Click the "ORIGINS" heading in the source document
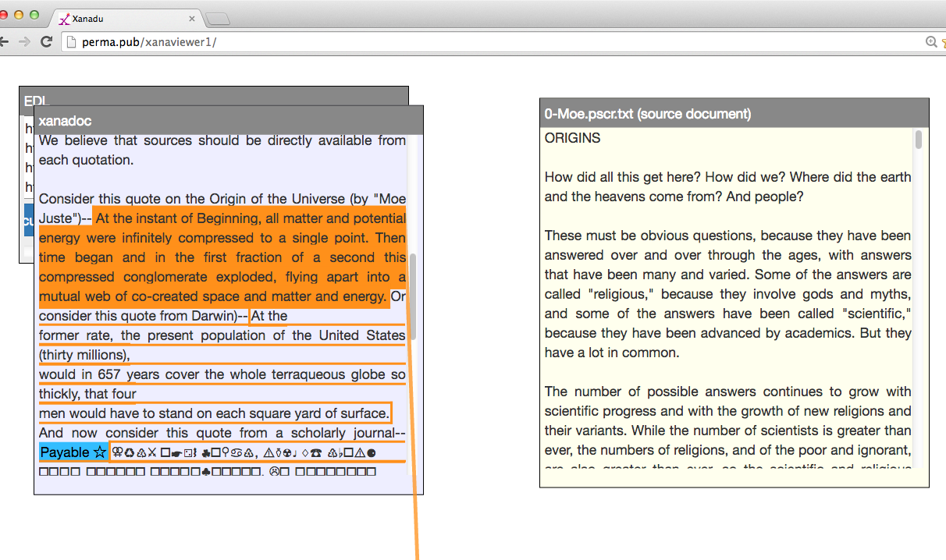 [573, 138]
